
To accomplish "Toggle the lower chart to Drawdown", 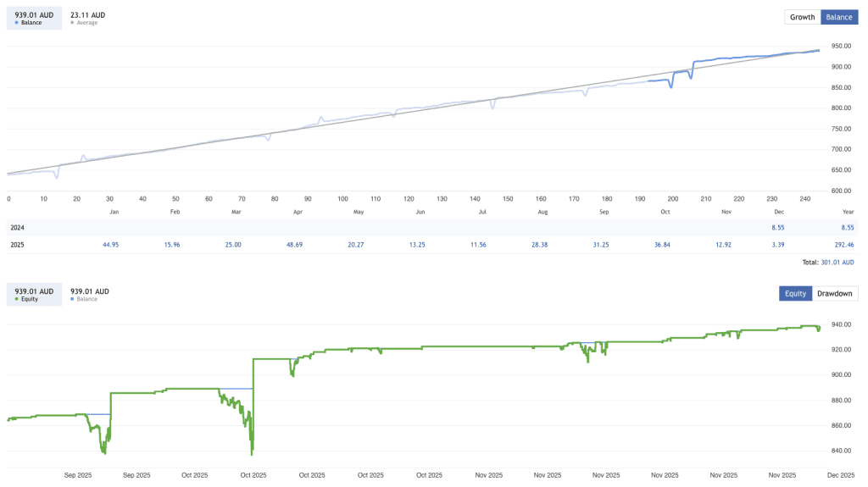I will point(835,294).
